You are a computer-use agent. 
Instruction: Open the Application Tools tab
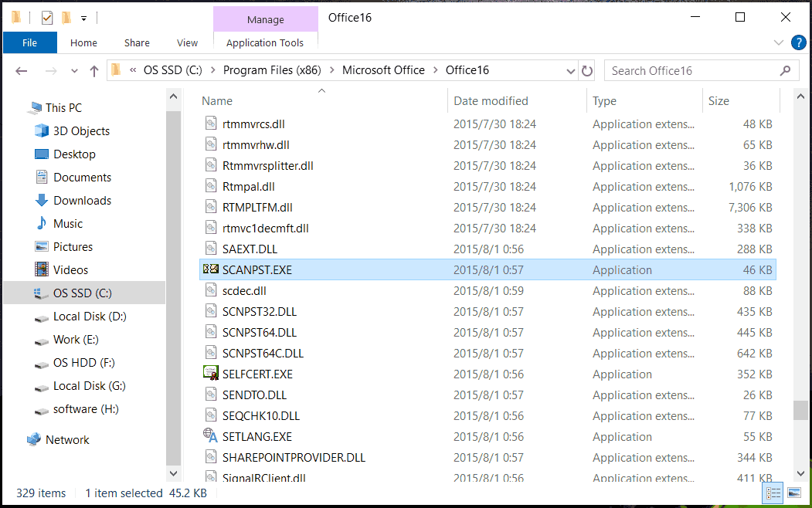265,43
